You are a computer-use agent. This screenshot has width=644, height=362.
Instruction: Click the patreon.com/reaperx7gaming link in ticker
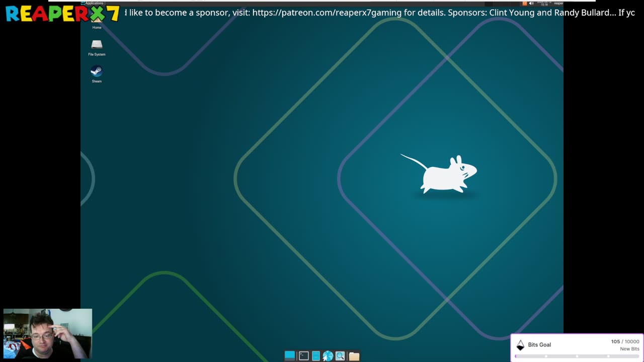pyautogui.click(x=327, y=13)
